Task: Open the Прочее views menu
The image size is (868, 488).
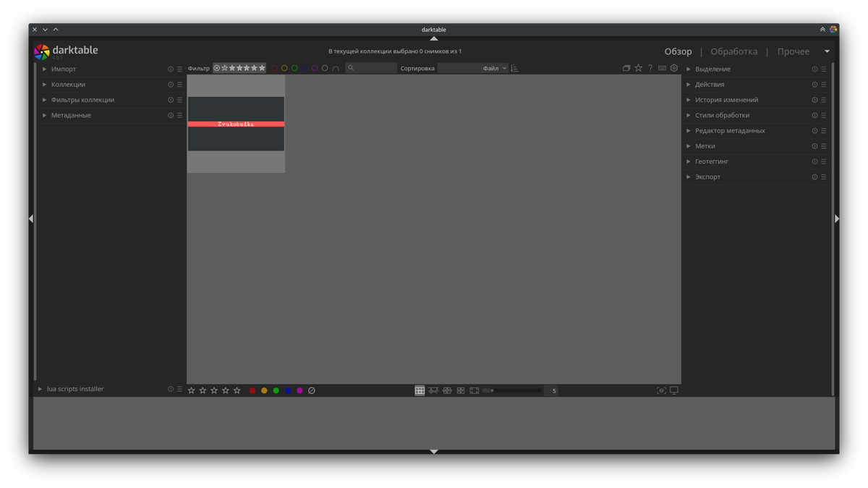Action: click(793, 51)
